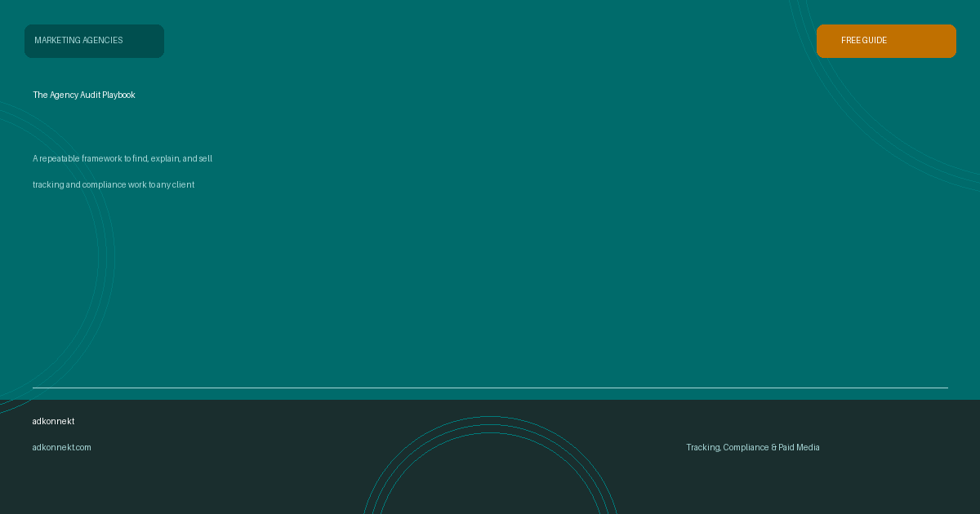
Task: Click the adkonnekt brand name
Action: tap(53, 421)
